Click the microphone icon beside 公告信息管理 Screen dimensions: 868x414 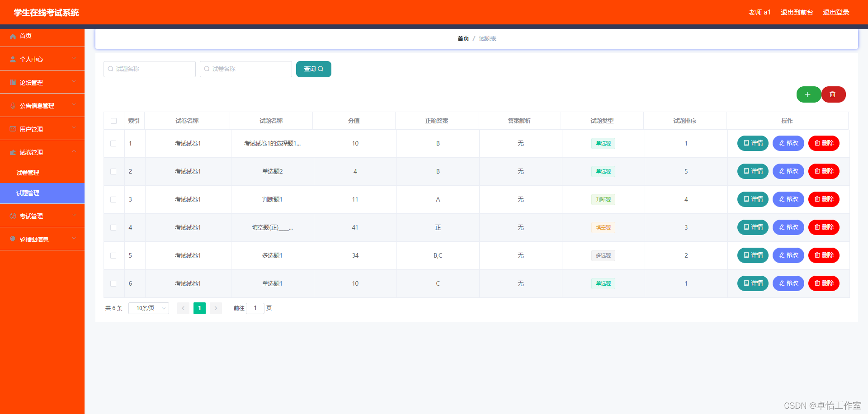click(x=13, y=106)
